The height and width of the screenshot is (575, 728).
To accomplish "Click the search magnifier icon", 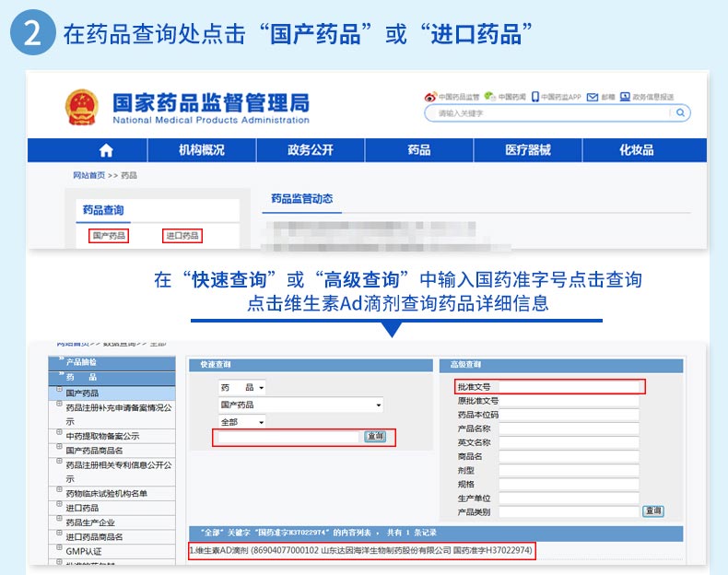I will [680, 112].
